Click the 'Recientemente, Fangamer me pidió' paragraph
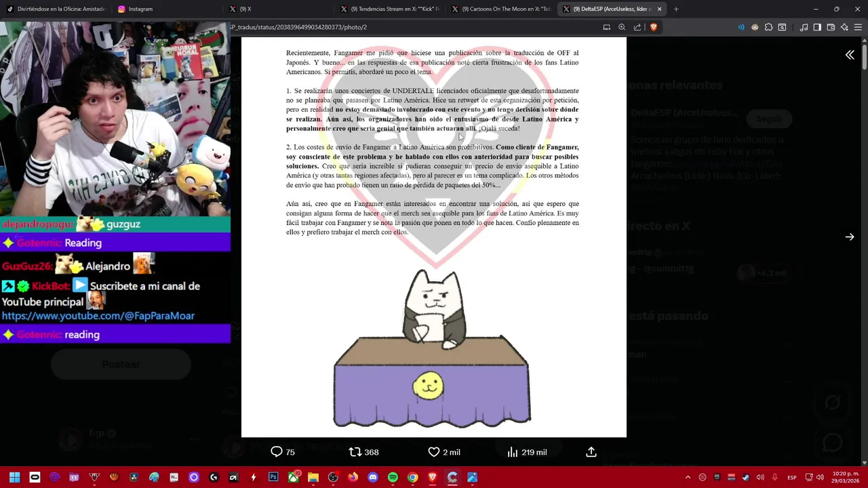The image size is (868, 488). [x=433, y=62]
